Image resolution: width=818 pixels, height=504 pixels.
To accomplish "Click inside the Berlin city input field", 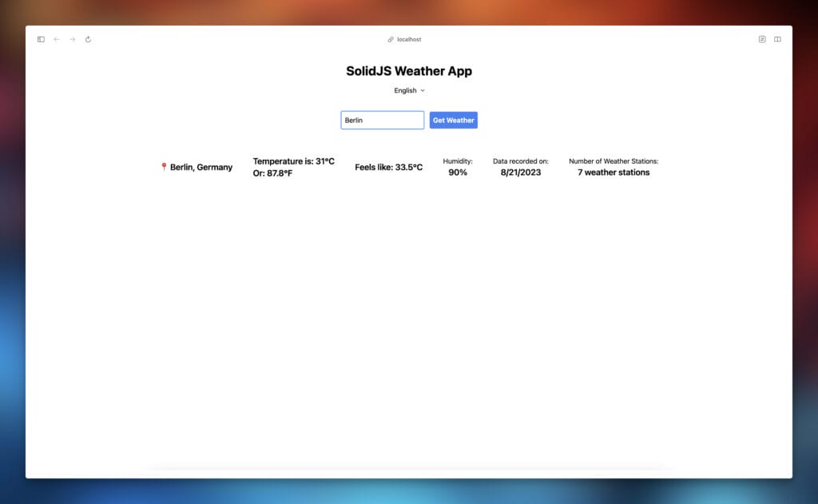I will coord(382,120).
